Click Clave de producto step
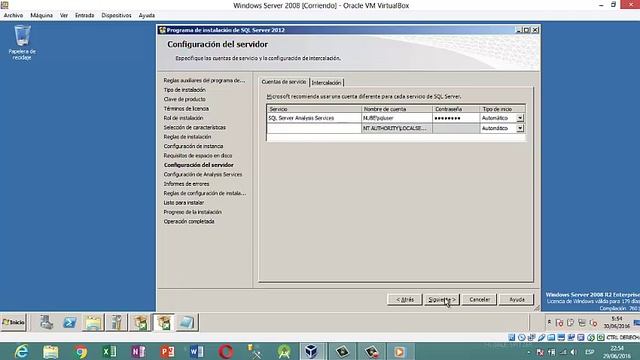Screen dimensions: 640x360 (184, 99)
